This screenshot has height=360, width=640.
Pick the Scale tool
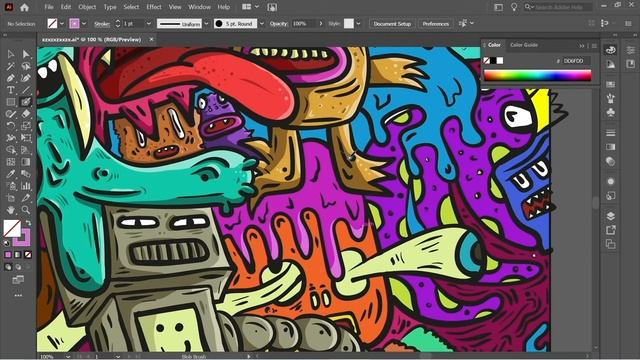coord(26,126)
